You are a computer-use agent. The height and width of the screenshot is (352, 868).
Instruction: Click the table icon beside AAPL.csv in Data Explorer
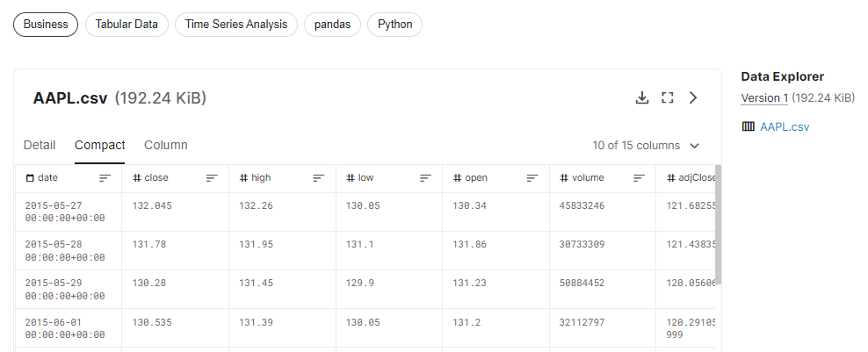[748, 126]
